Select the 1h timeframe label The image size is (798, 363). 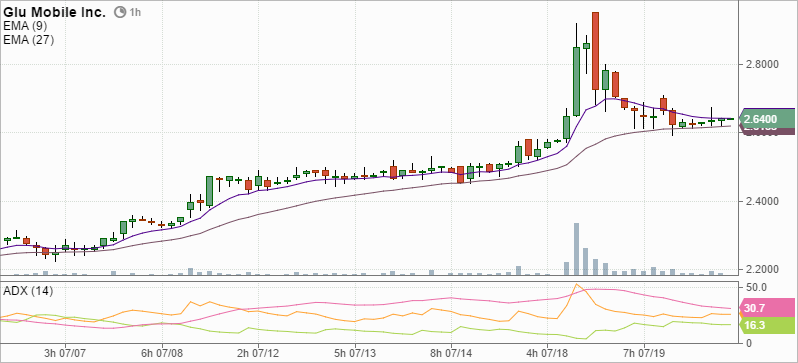(x=135, y=13)
